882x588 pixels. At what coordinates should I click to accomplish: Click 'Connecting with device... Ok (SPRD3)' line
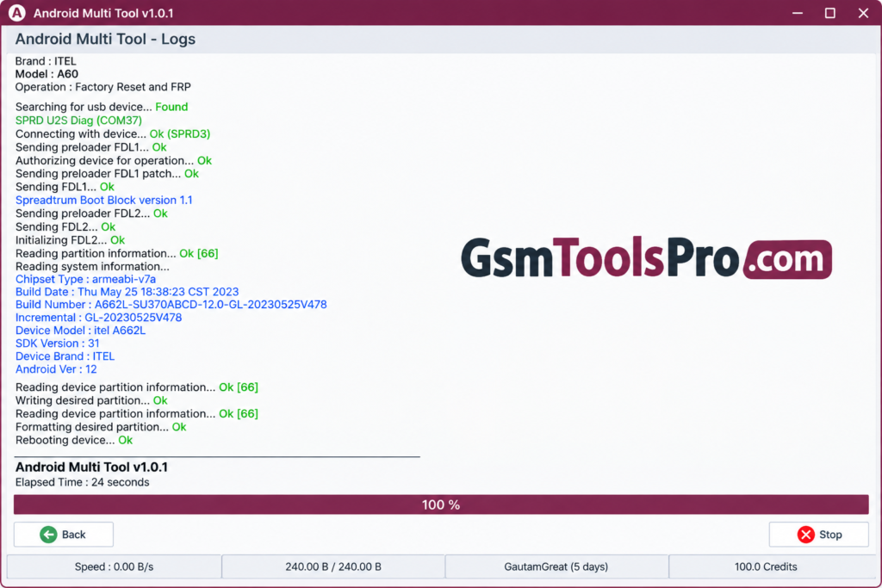click(x=113, y=133)
